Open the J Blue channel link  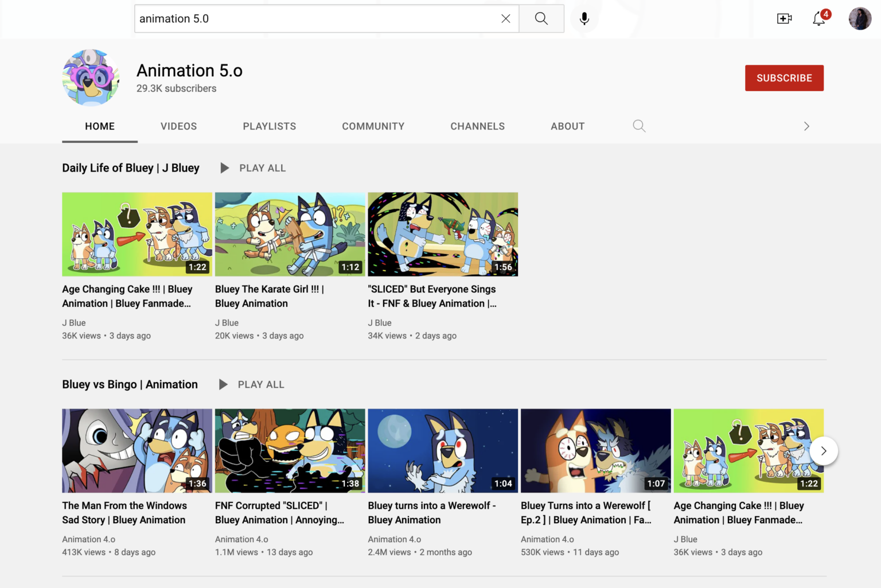point(73,322)
